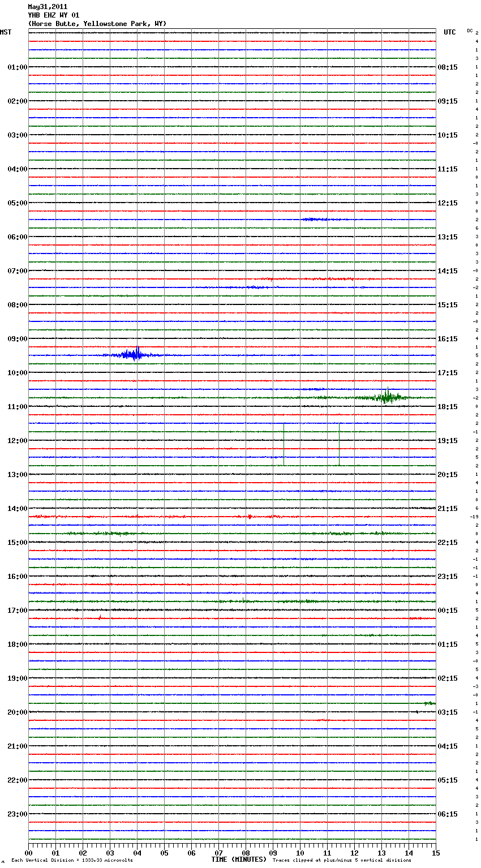Click the blue seismic burst after 09:00 MST
This screenshot has width=481, height=868.
[x=135, y=355]
